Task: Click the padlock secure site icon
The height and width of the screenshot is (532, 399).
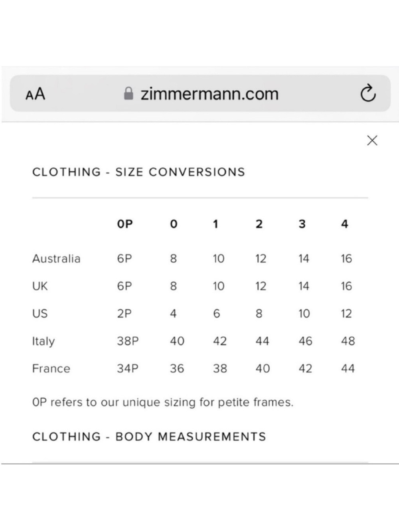Action: (128, 93)
